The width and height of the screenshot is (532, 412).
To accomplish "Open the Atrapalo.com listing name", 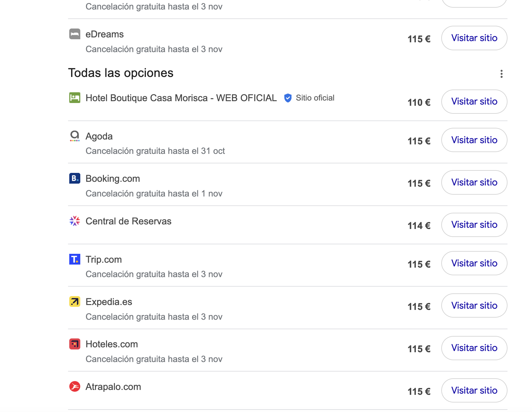I will (x=113, y=387).
